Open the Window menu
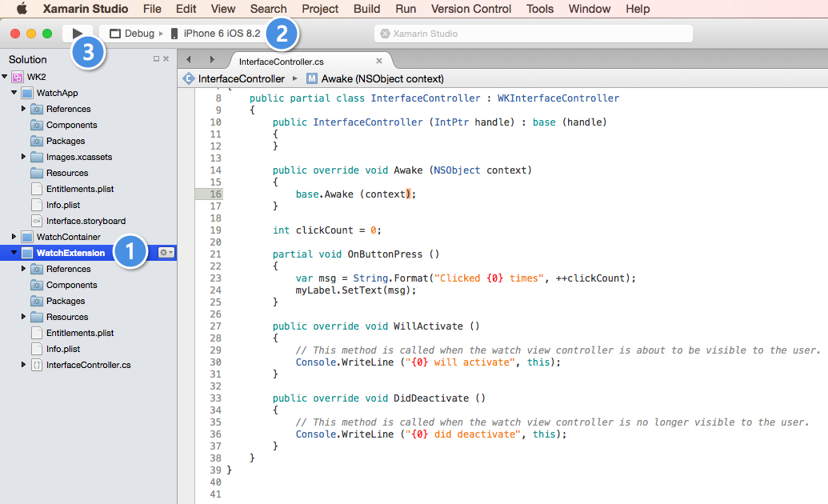Screen dimensions: 828x504 (x=590, y=9)
